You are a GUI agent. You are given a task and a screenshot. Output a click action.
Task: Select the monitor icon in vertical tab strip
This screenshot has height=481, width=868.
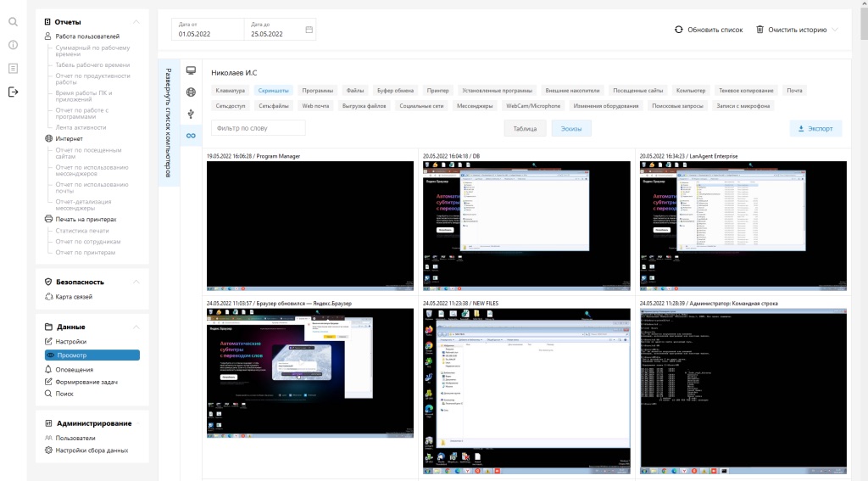point(191,70)
